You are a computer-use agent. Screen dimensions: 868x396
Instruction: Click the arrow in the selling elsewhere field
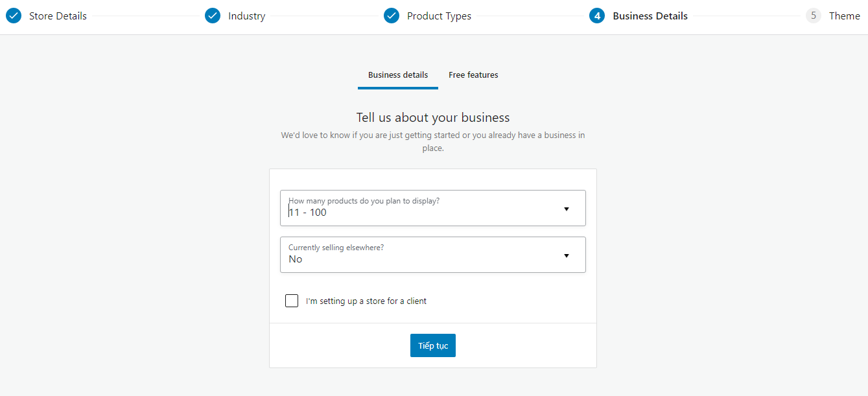[566, 255]
